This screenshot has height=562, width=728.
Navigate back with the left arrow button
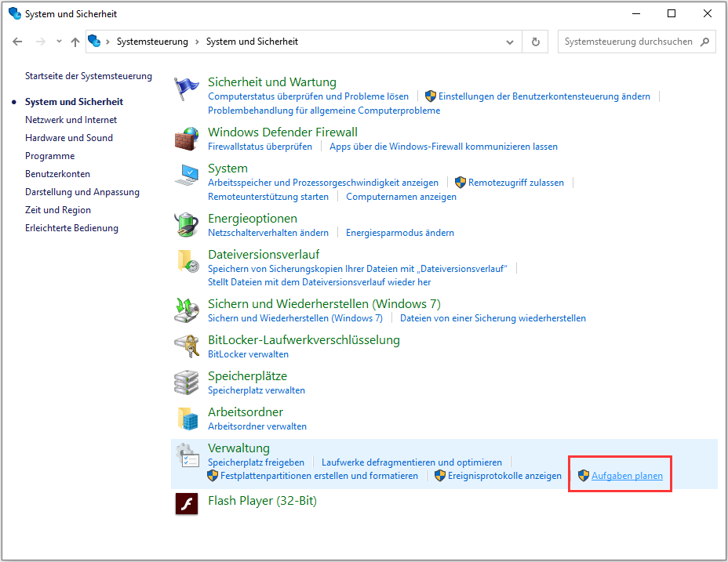[x=18, y=42]
